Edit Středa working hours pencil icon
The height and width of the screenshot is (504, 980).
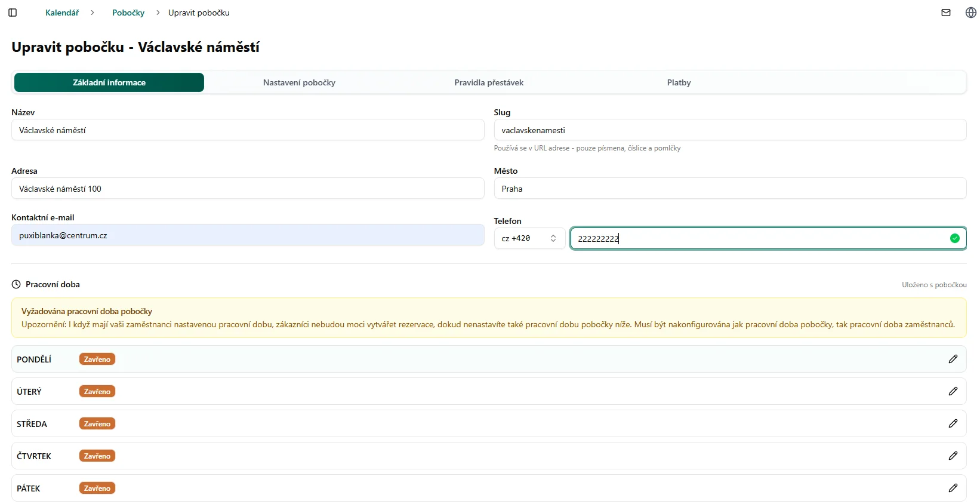[x=953, y=423]
